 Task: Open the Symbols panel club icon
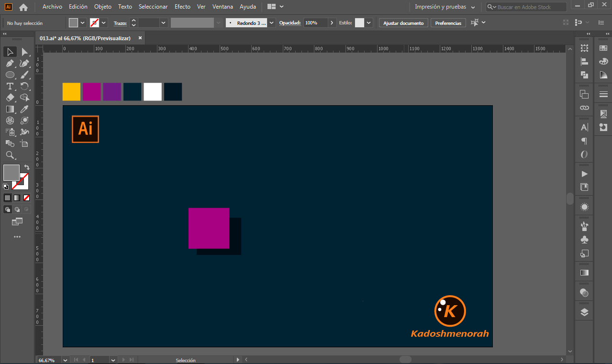coord(584,240)
